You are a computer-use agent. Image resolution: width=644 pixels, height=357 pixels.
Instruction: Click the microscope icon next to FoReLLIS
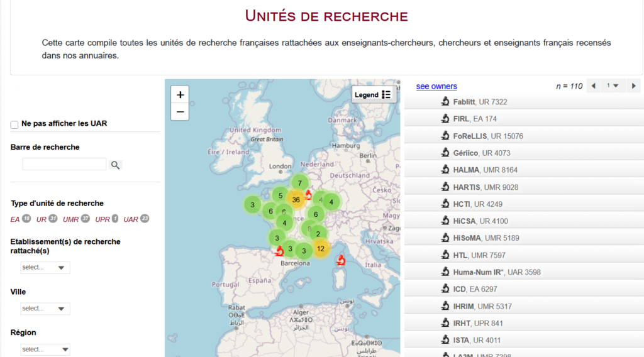[x=445, y=135]
